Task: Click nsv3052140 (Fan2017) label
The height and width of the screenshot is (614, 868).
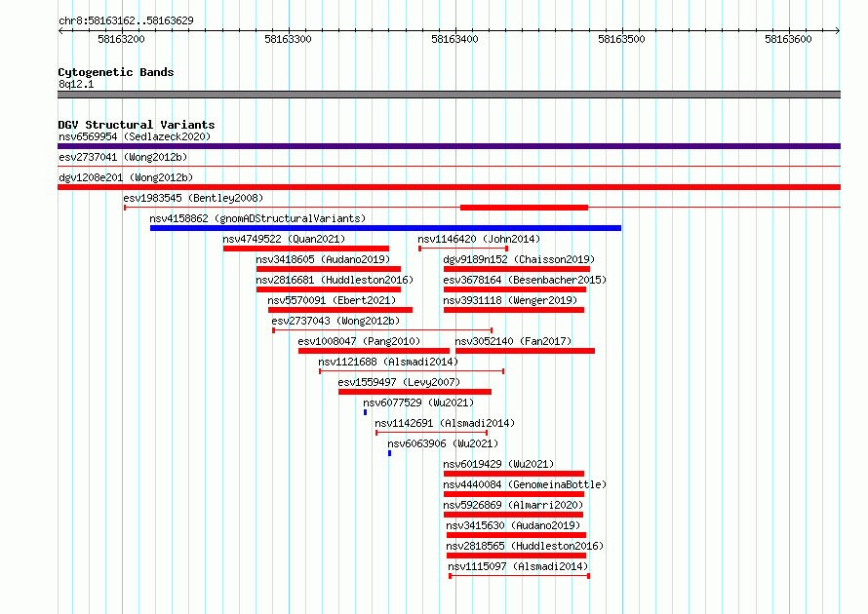Action: click(x=513, y=341)
